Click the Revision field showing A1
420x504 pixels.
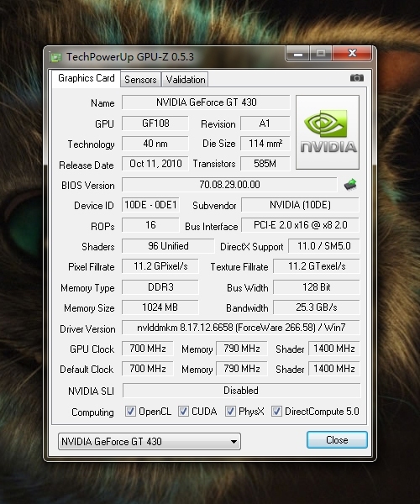[265, 123]
